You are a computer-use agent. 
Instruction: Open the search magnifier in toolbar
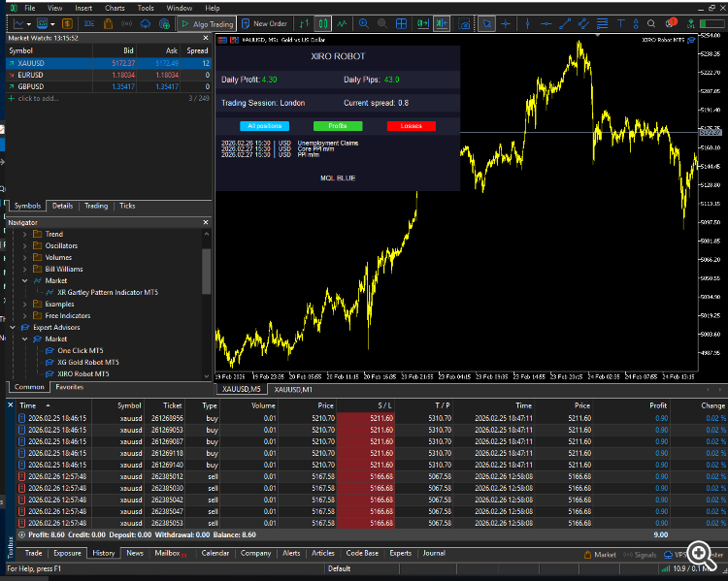[x=651, y=23]
